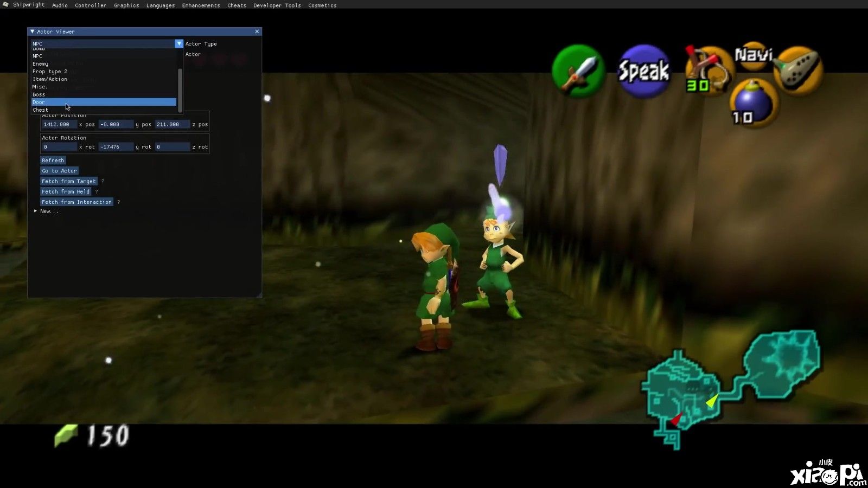This screenshot has height=488, width=868.
Task: Click the Fetch from Interaction button
Action: [x=76, y=202]
